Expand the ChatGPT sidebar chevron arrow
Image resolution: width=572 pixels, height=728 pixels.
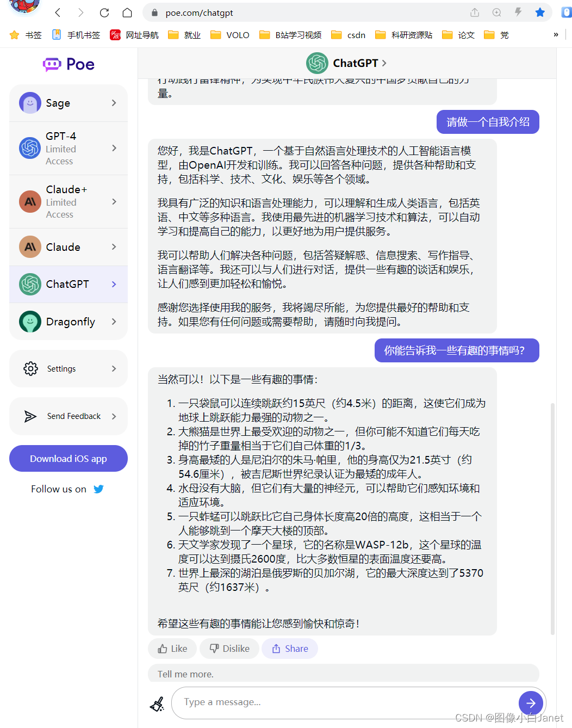click(x=114, y=284)
